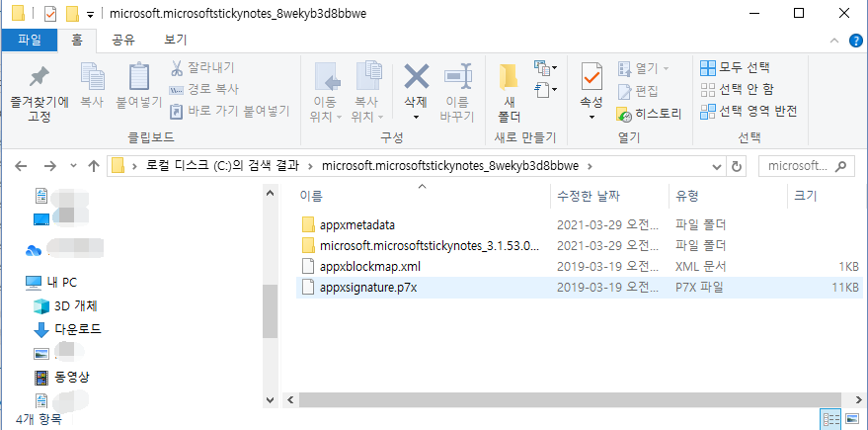
Task: Click 선택 안 함 (Select none)
Action: click(x=738, y=89)
